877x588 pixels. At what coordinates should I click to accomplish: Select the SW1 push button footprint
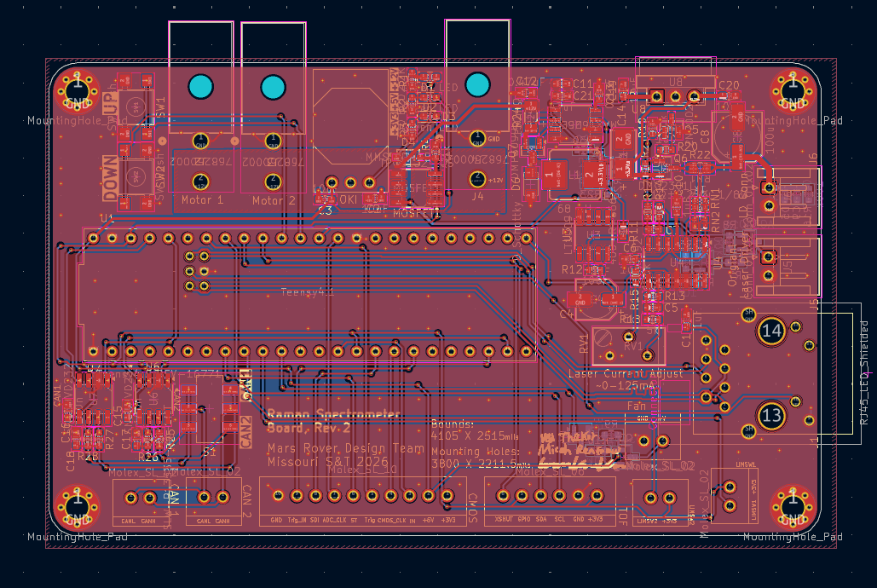(135, 107)
